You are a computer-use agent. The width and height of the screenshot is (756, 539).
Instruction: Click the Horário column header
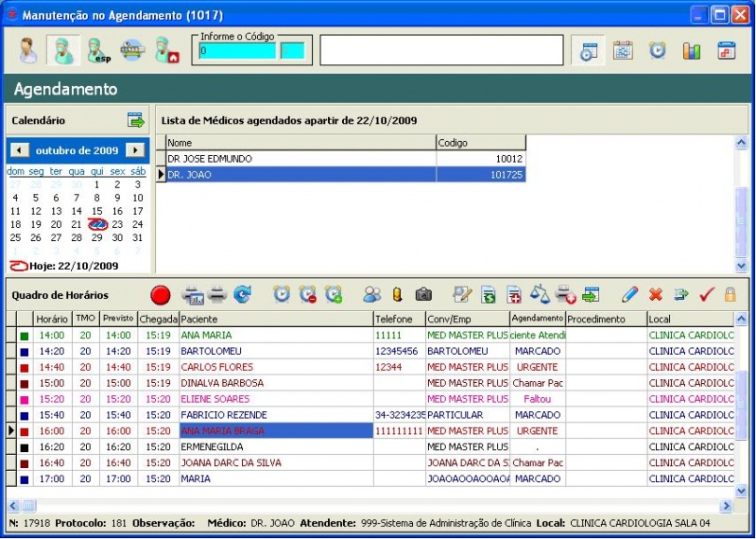(x=53, y=319)
